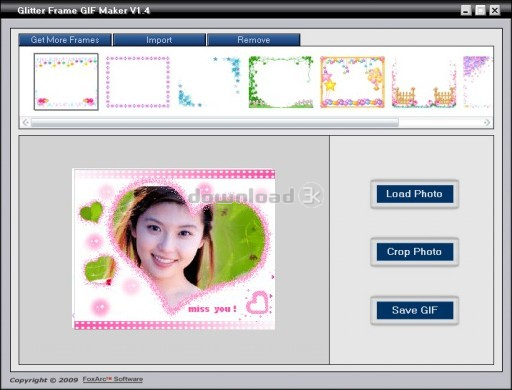This screenshot has width=512, height=390.
Task: Maximize the application window
Action: click(480, 10)
